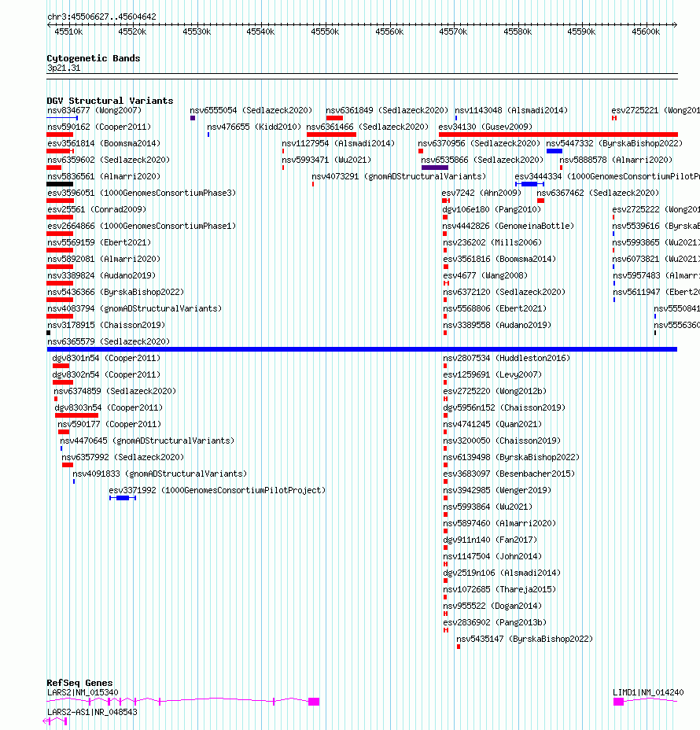The width and height of the screenshot is (700, 730).
Task: Open nsv2807534 (Huddleston2016) label
Action: [x=507, y=358]
